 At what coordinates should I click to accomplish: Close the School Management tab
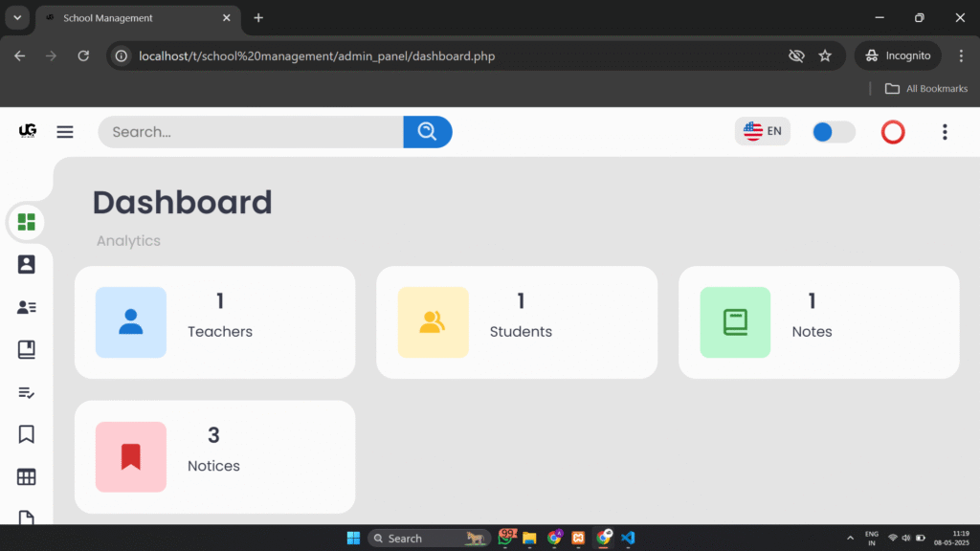[x=226, y=18]
